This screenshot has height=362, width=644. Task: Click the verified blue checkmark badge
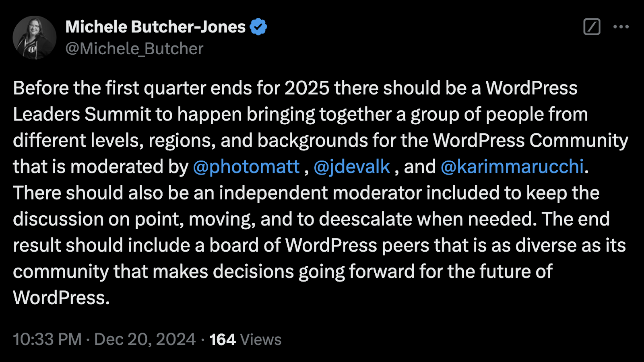pyautogui.click(x=258, y=27)
